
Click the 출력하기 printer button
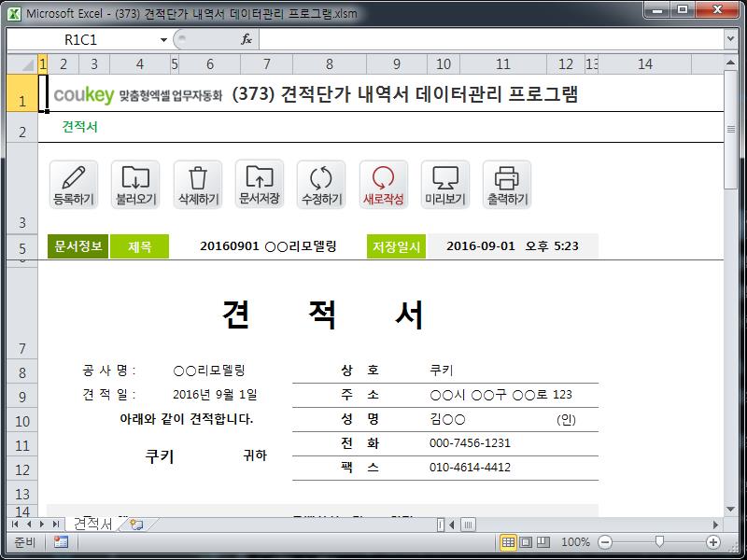tap(507, 185)
